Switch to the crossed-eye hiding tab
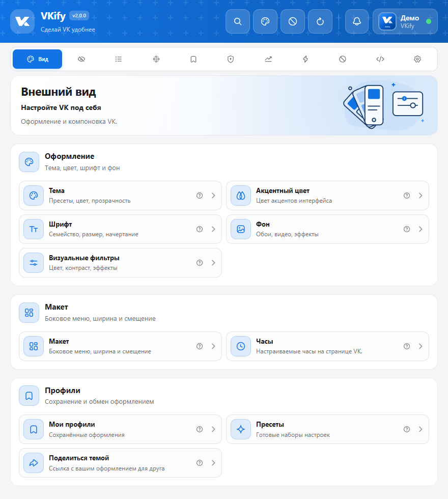Viewport: 448px width, 499px height. 81,59
